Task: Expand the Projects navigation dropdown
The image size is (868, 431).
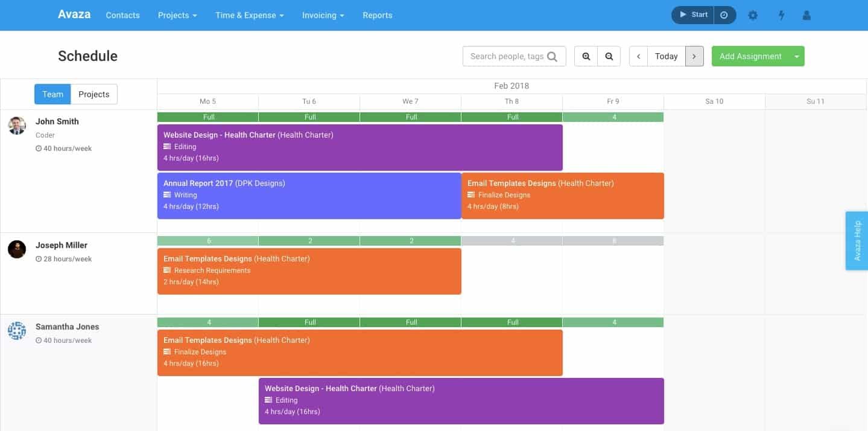Action: click(x=177, y=15)
